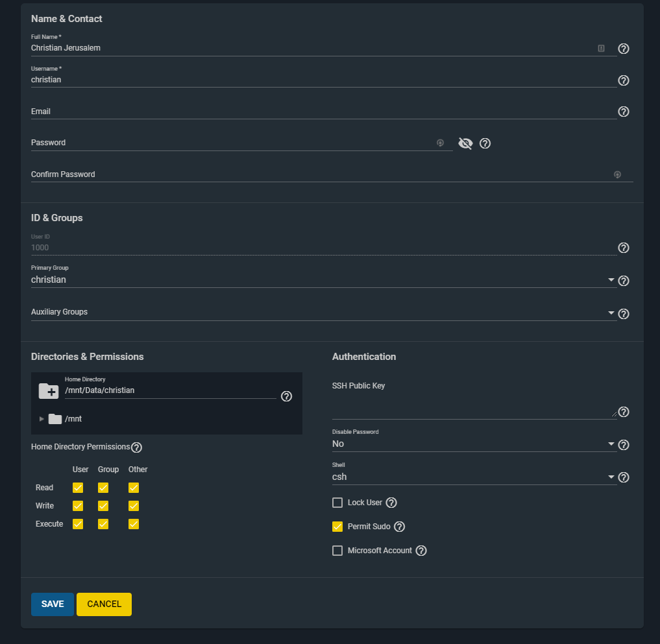This screenshot has width=660, height=644.
Task: Open help for Microsoft Account
Action: [421, 551]
